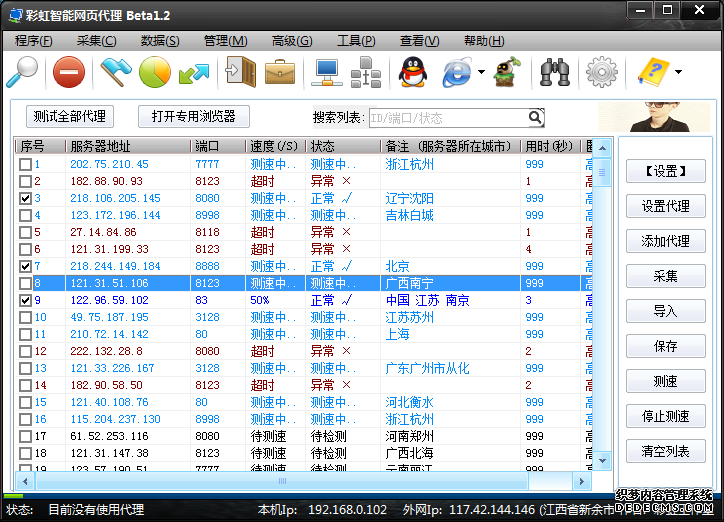
Task: Click the door import toolbar icon
Action: point(241,72)
